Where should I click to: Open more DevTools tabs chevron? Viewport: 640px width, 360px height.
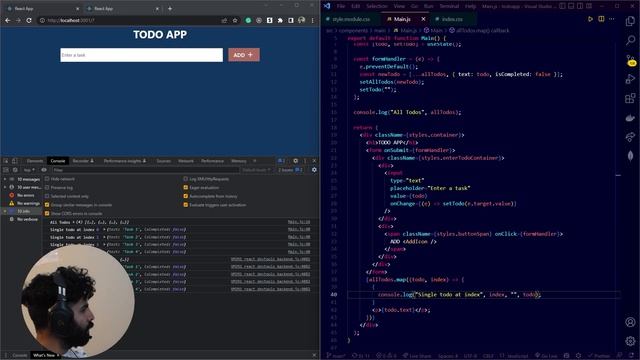[254, 161]
